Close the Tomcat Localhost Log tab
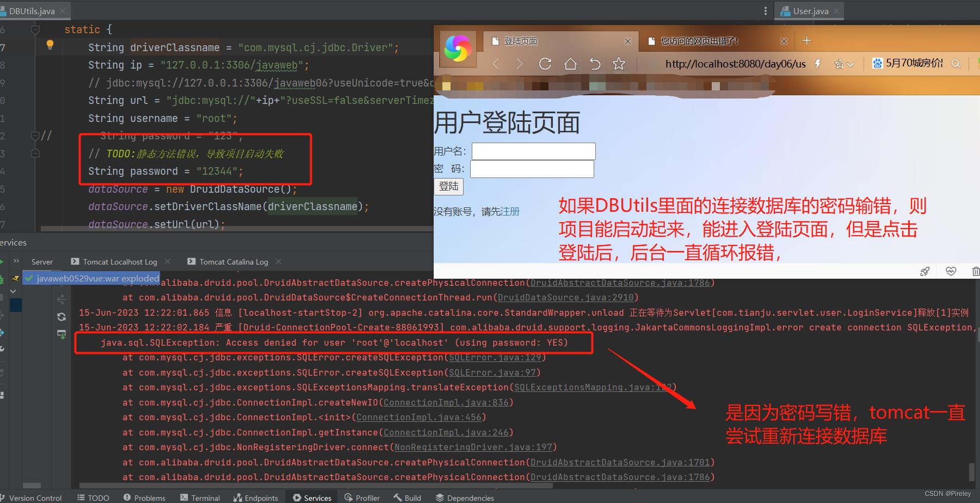Image resolution: width=980 pixels, height=503 pixels. [x=168, y=262]
